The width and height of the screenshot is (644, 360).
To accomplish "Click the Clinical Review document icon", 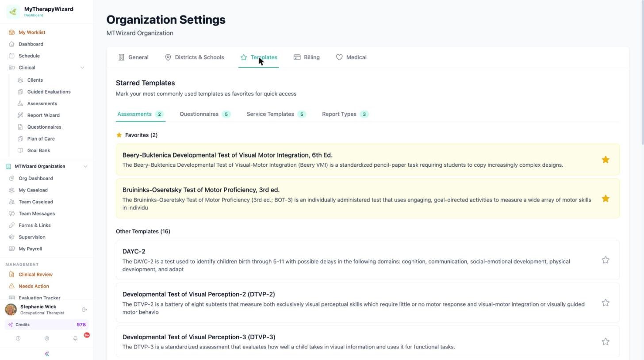I will point(11,275).
